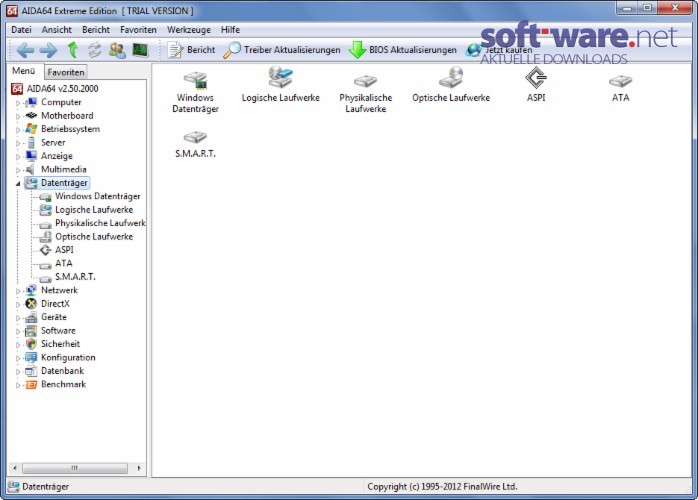Select ATA in the tree

[64, 263]
